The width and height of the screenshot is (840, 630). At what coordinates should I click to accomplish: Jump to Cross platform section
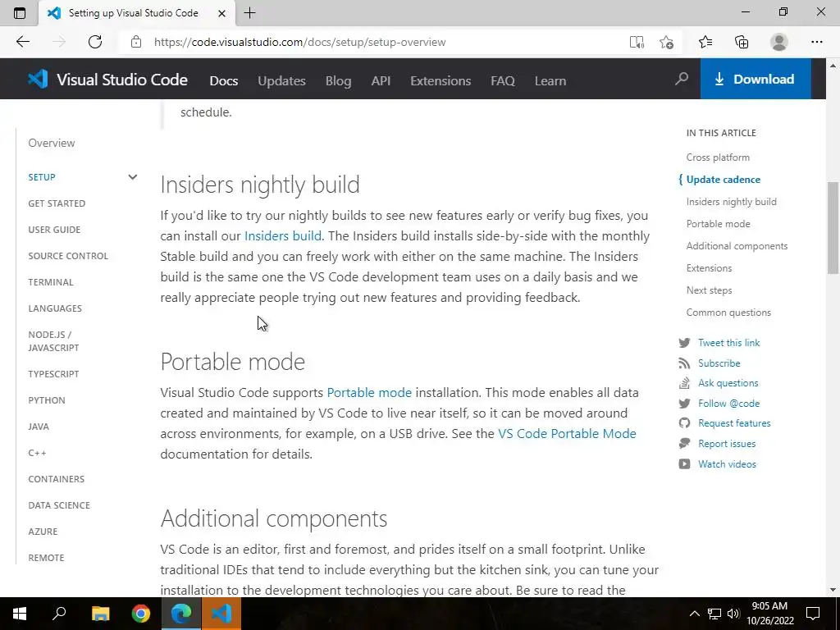click(x=718, y=157)
